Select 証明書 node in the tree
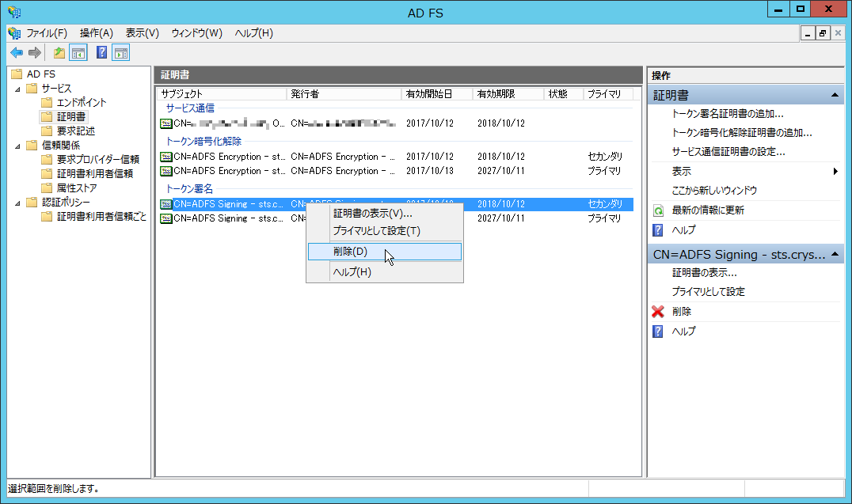This screenshot has height=504, width=852. point(71,117)
